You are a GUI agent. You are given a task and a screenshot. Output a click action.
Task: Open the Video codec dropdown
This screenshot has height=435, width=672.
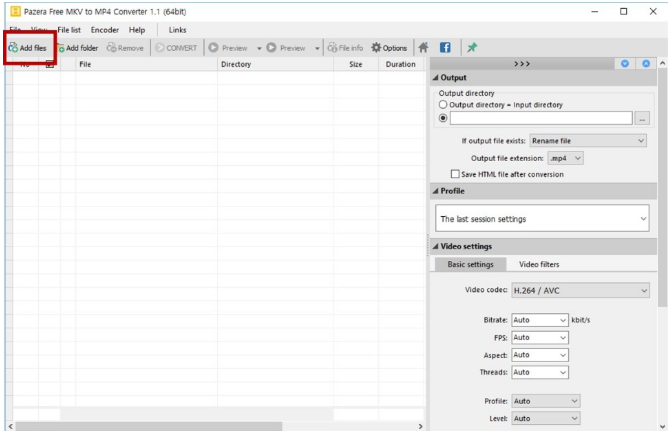pyautogui.click(x=580, y=291)
